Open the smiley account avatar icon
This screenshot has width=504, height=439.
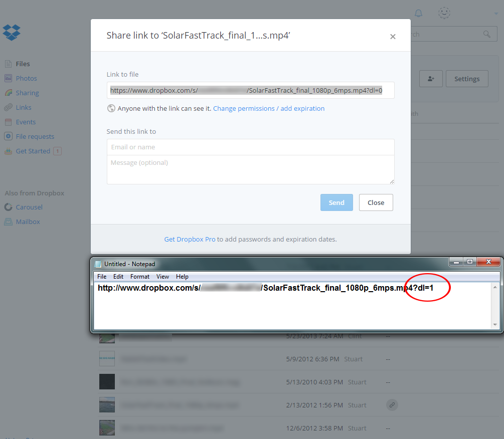pyautogui.click(x=444, y=13)
